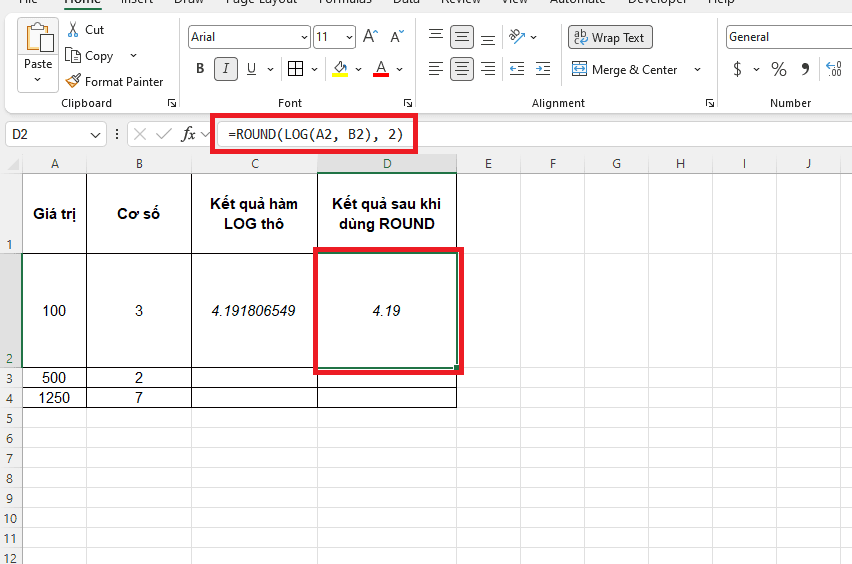Image resolution: width=852 pixels, height=564 pixels.
Task: Select Align Right icon
Action: tap(488, 68)
